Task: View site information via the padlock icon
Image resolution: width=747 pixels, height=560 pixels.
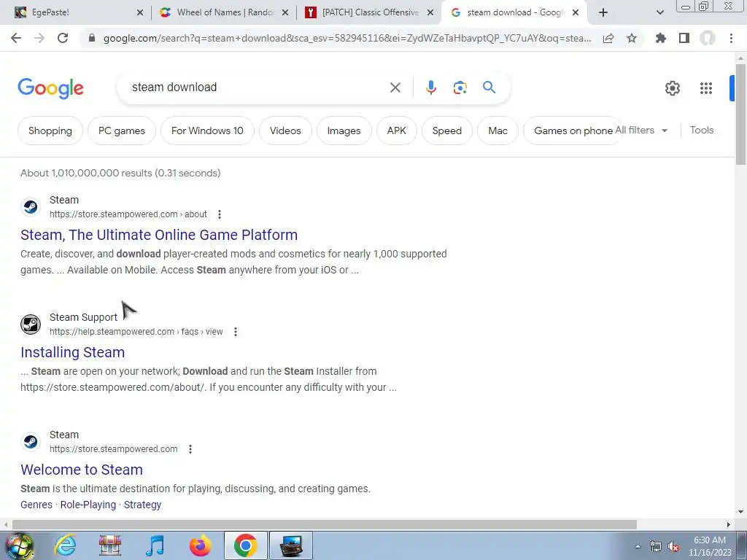Action: 92,38
